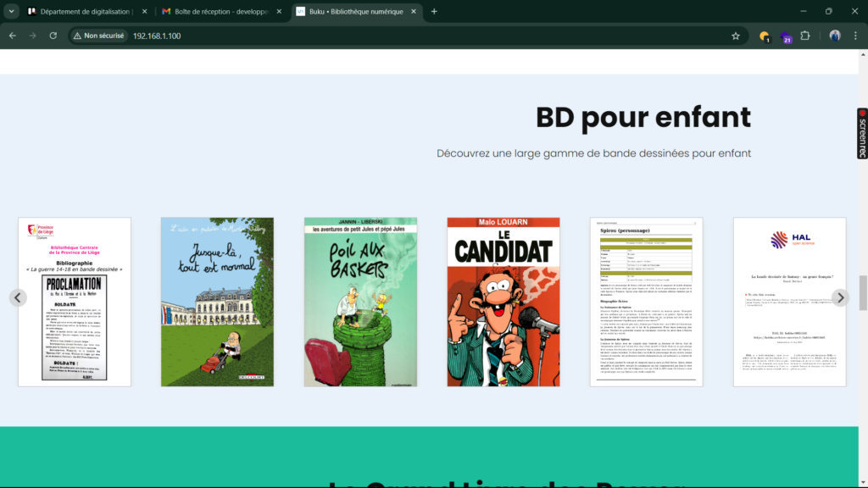Image resolution: width=868 pixels, height=488 pixels.
Task: Click the Découvrez une large gamme description
Action: 594,153
